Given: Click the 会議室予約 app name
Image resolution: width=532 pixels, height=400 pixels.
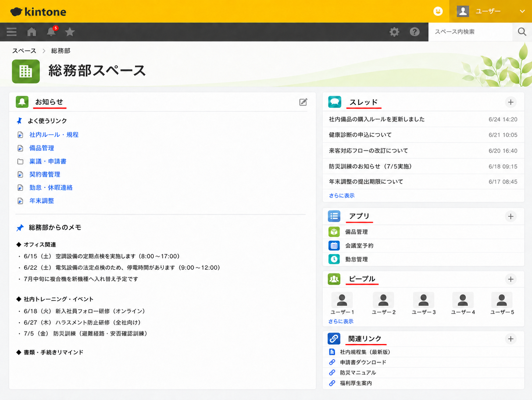Looking at the screenshot, I should click(359, 245).
